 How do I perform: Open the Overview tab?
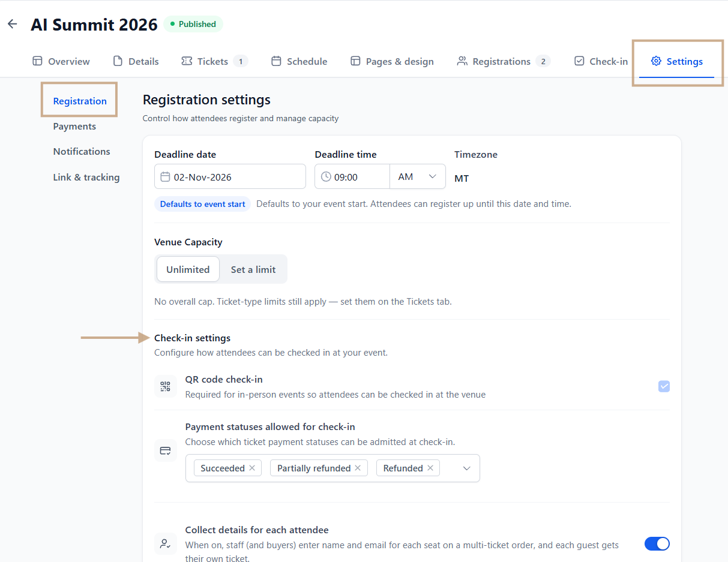coord(61,61)
